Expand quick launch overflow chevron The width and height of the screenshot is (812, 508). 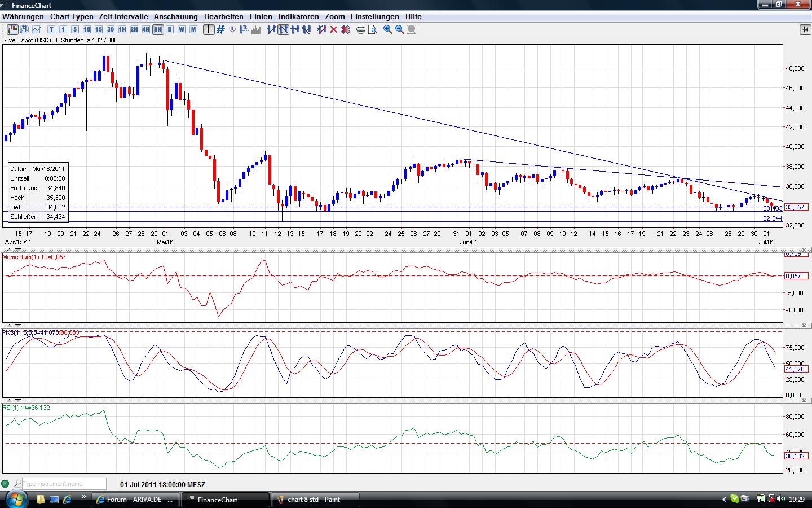point(84,497)
